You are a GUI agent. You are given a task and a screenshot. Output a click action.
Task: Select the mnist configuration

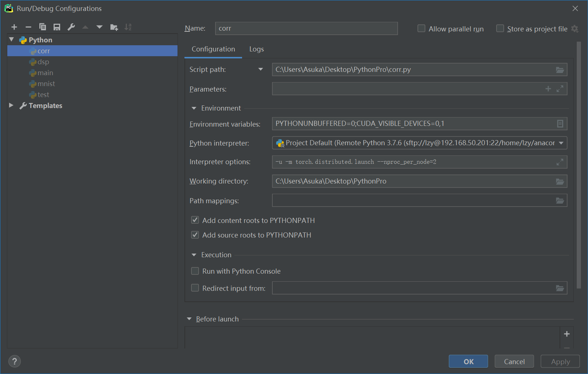(x=46, y=84)
